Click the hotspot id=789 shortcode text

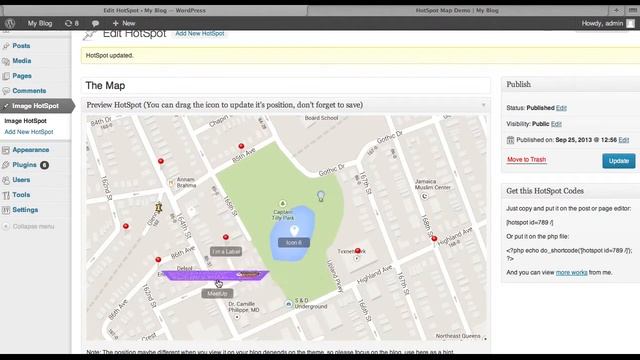click(530, 222)
